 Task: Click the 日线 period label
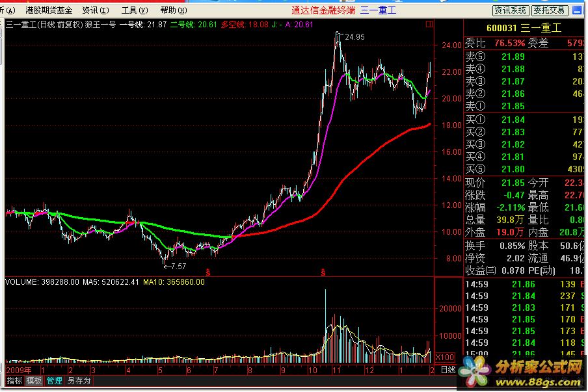point(448,370)
